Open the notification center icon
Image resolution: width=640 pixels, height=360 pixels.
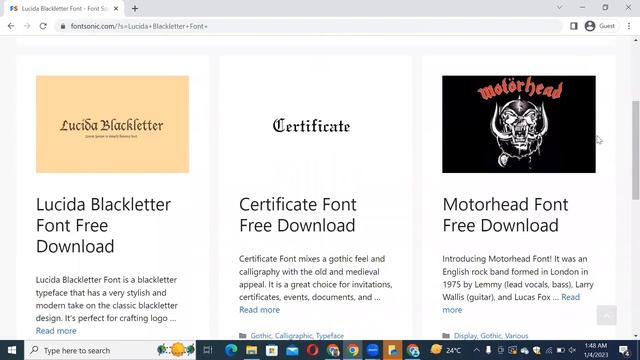624,350
